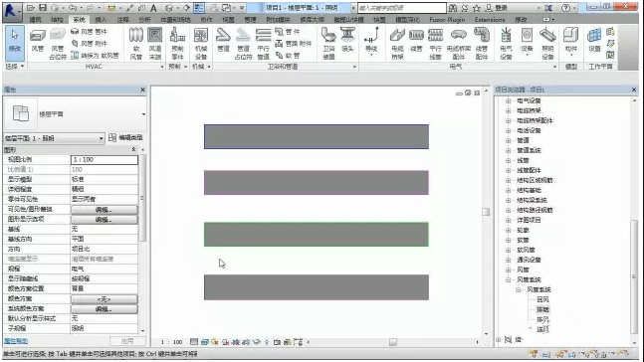Open the 分析 (Analyze) ribbon tab
The width and height of the screenshot is (644, 362).
(144, 20)
